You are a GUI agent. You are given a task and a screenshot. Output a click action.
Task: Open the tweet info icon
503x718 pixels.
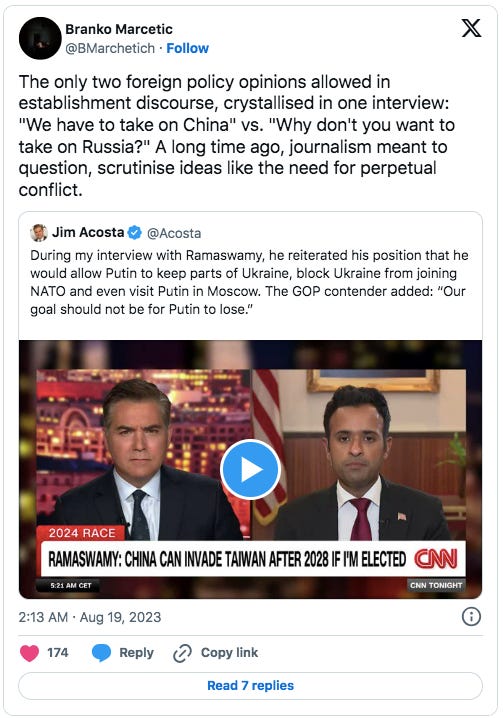[x=471, y=616]
